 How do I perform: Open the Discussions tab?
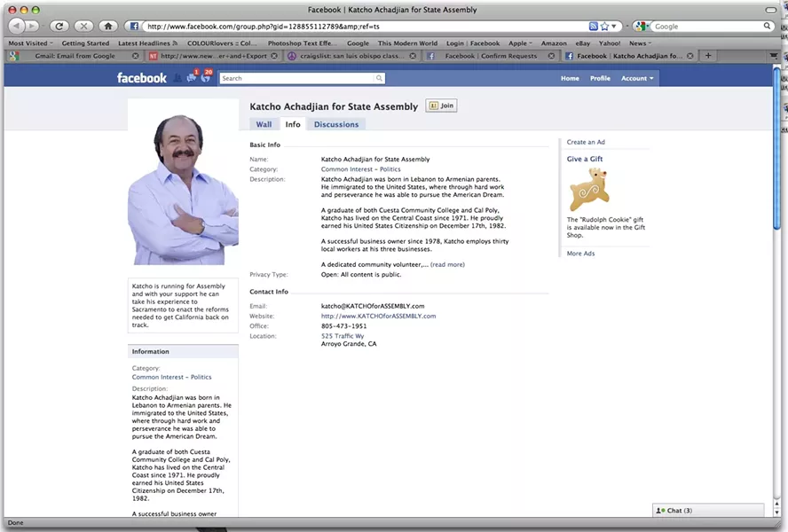point(336,124)
